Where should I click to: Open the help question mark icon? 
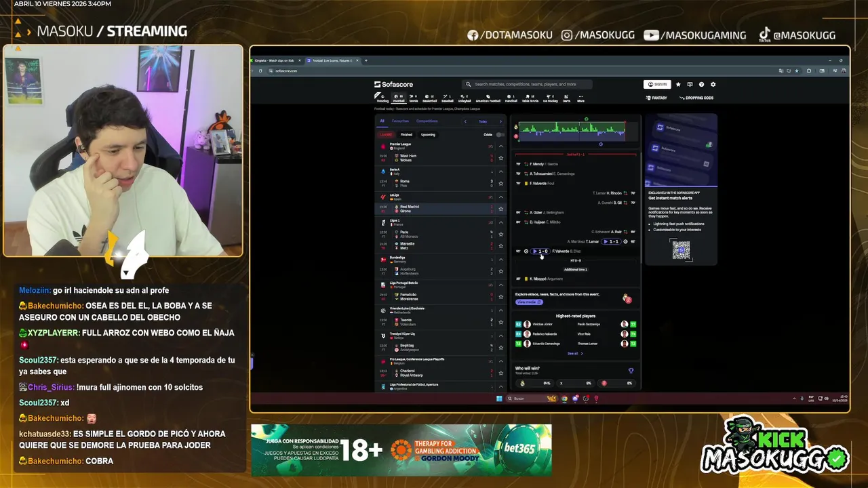701,85
